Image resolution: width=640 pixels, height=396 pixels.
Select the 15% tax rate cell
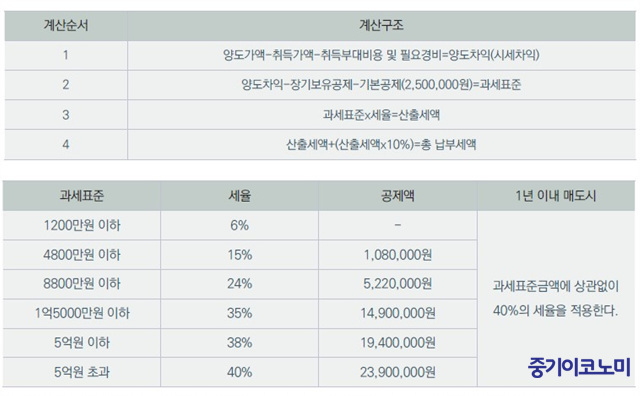click(x=240, y=255)
